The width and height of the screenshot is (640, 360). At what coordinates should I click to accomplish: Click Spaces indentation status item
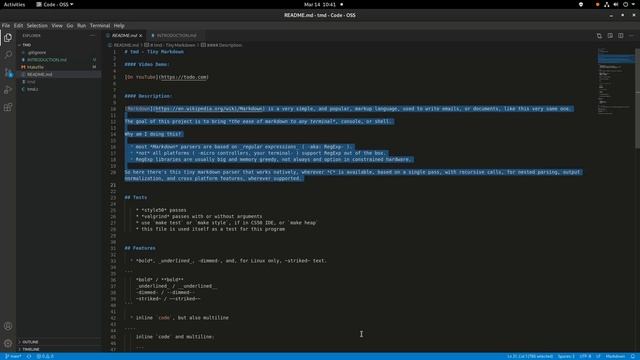tap(566, 356)
